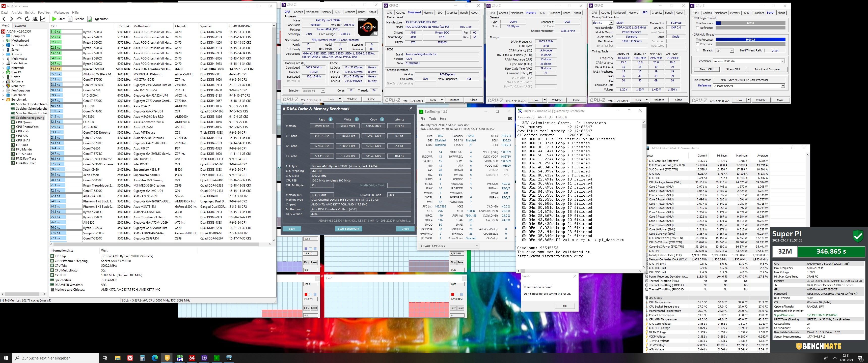
Task: Go forward in AIDA64 navigation
Action: coord(11,19)
